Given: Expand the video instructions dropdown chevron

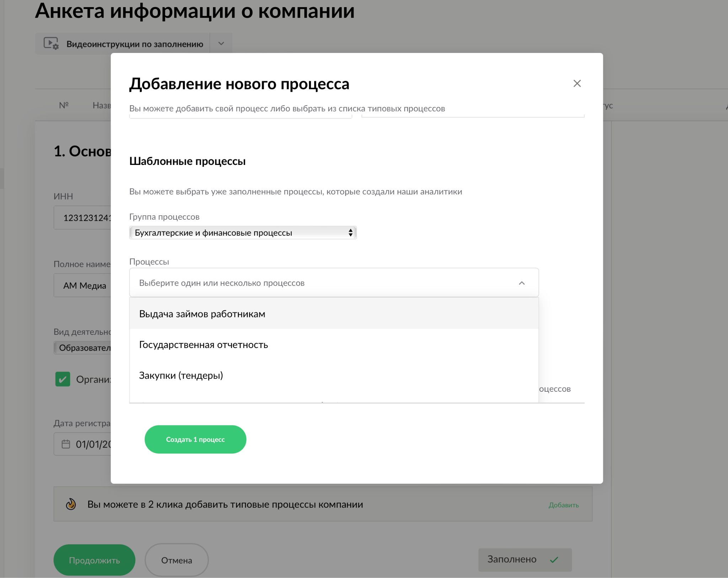Looking at the screenshot, I should point(221,43).
